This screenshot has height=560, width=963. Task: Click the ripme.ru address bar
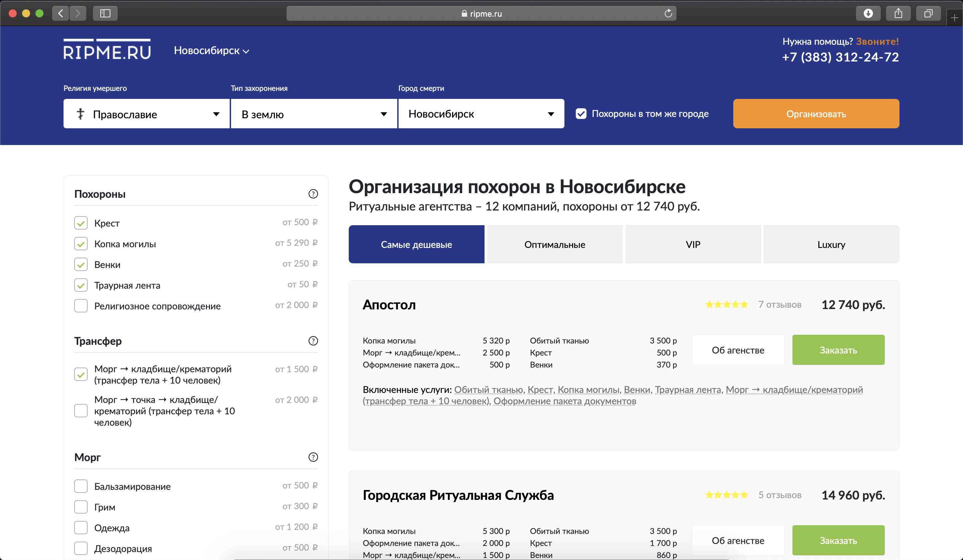481,13
